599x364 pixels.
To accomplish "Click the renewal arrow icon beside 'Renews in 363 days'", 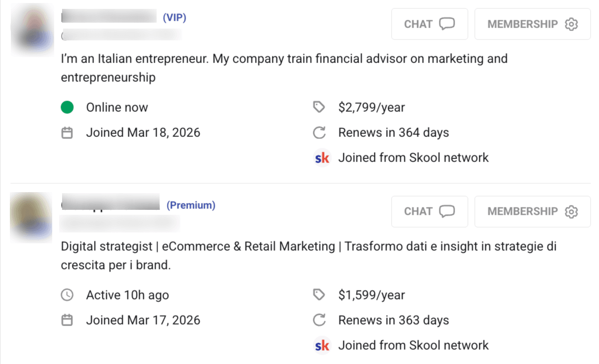I will click(319, 320).
